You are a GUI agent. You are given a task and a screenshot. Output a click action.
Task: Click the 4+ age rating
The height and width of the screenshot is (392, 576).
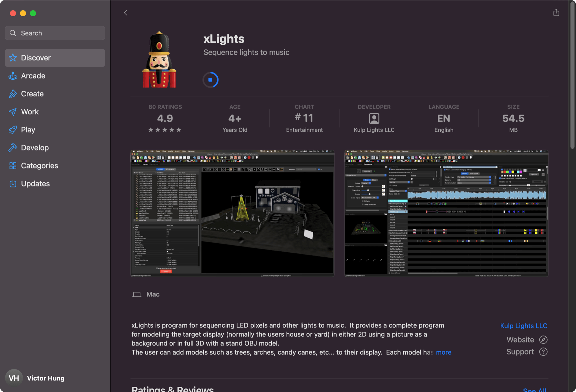(235, 118)
